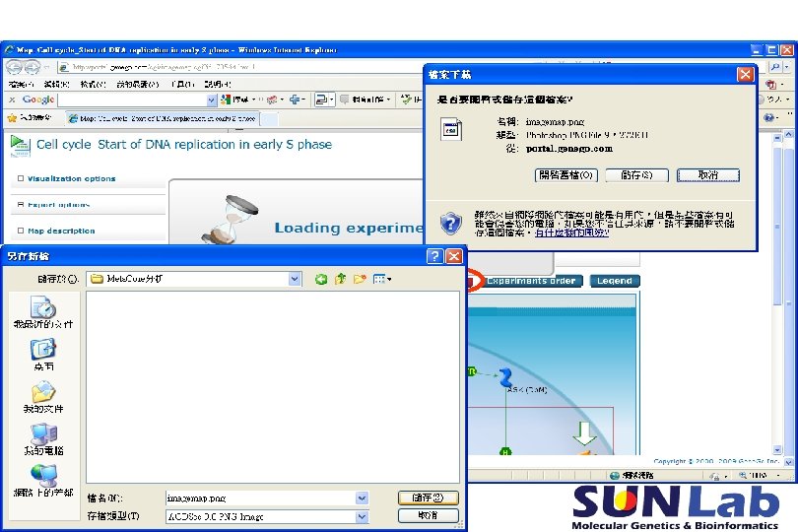The width and height of the screenshot is (798, 532).
Task: Open My Documents place in sidebar
Action: (x=43, y=397)
